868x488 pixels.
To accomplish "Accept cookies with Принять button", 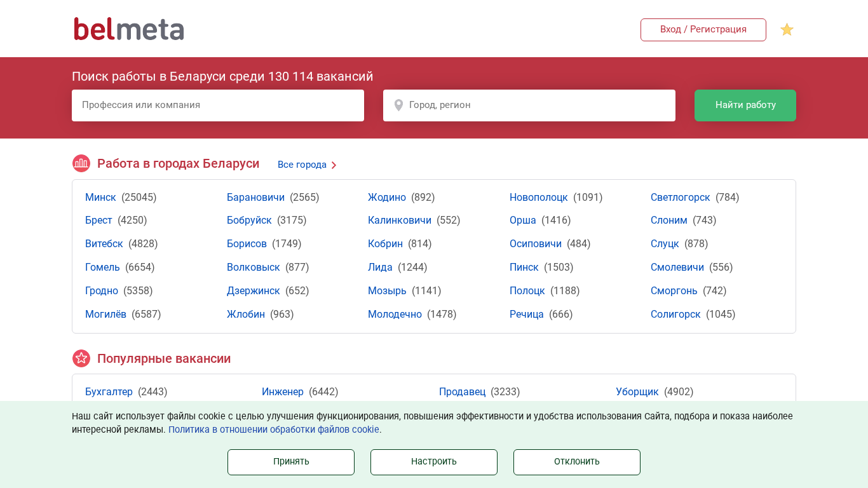I will [x=291, y=462].
